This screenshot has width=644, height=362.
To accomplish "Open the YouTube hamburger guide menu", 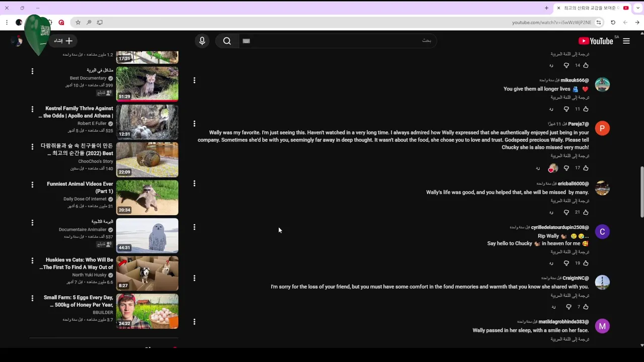I will (626, 41).
